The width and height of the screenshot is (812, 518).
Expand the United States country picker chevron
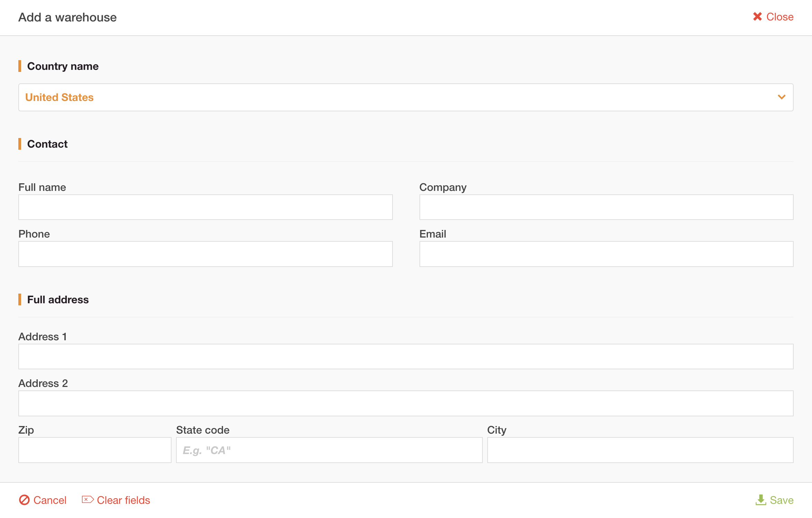781,97
